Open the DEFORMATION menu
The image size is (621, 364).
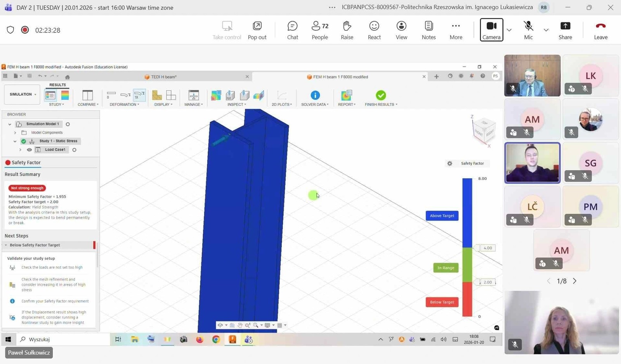pos(124,104)
